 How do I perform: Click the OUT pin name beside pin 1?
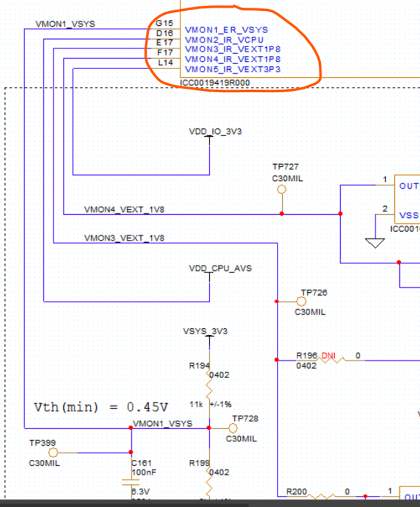409,186
